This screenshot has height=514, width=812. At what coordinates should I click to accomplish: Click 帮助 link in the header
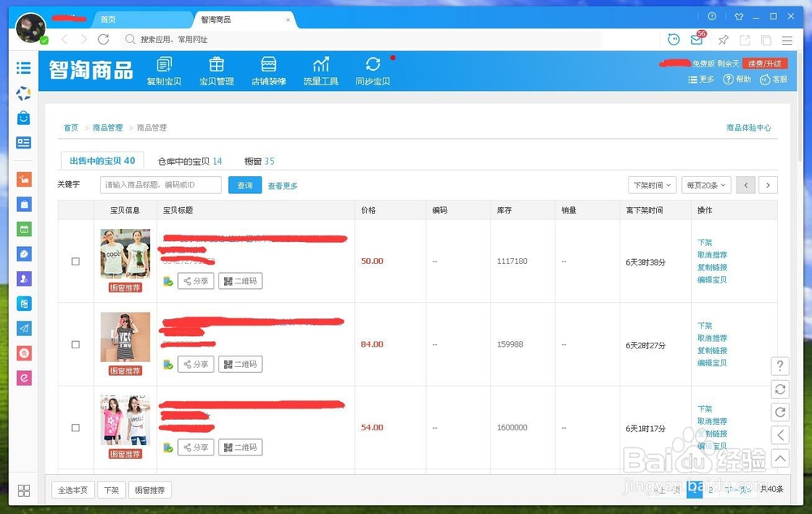(x=737, y=80)
